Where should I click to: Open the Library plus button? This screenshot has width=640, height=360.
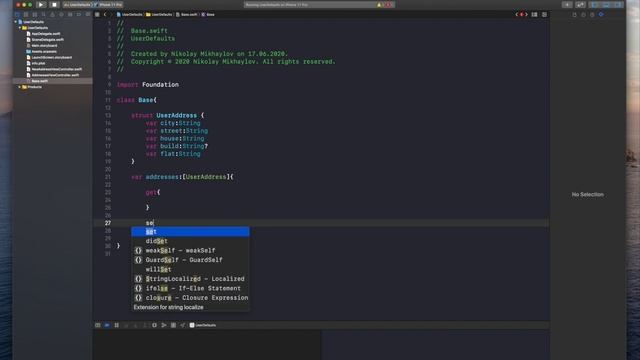coord(567,4)
